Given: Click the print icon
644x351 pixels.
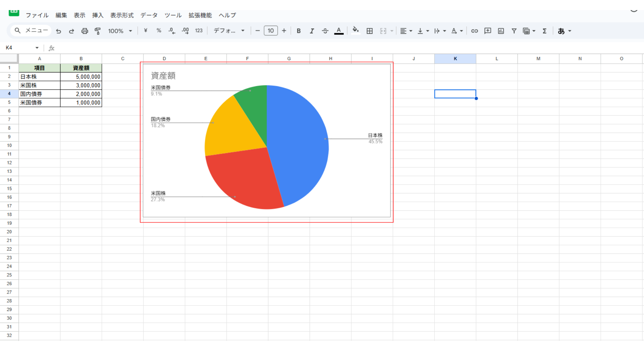Looking at the screenshot, I should [85, 31].
